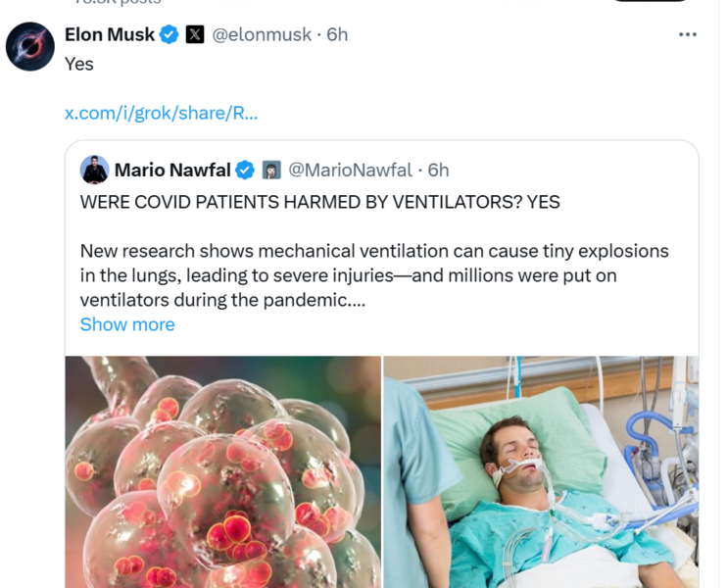Click the verified badge beside Mario Nawfal
The image size is (727, 588).
click(x=245, y=170)
